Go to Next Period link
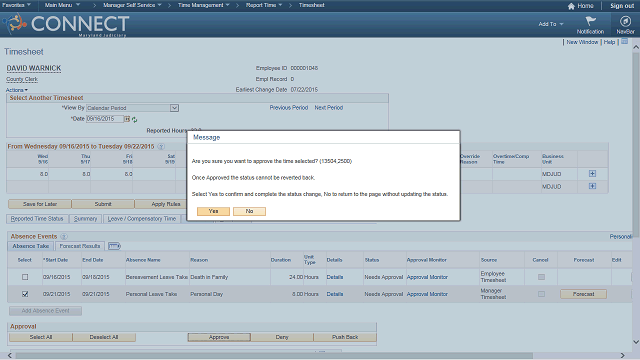This screenshot has height=360, width=640. [329, 108]
